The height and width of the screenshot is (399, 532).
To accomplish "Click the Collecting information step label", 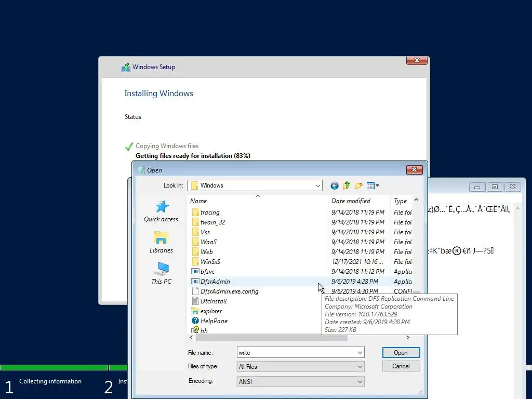I will click(50, 381).
